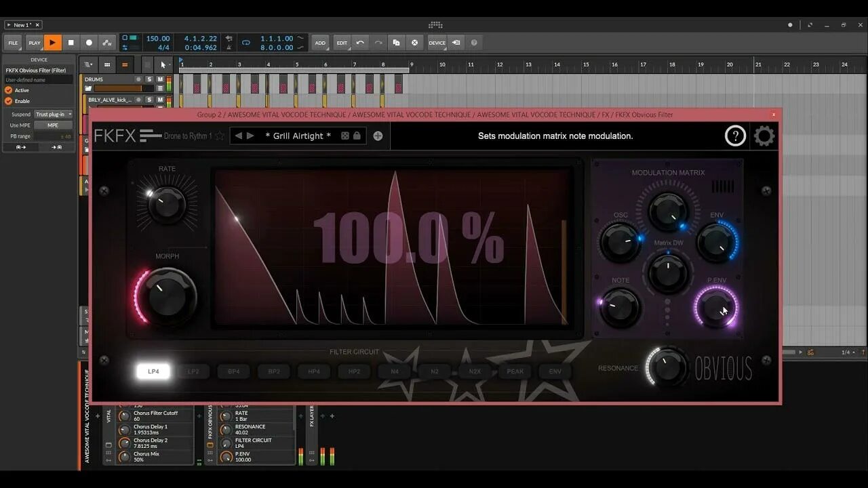The width and height of the screenshot is (868, 488).
Task: Toggle the Enable checkbox in device panel
Action: pos(9,101)
